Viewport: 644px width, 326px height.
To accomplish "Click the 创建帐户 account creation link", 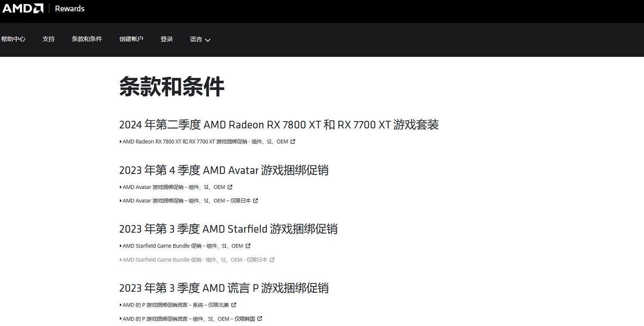I will [131, 39].
